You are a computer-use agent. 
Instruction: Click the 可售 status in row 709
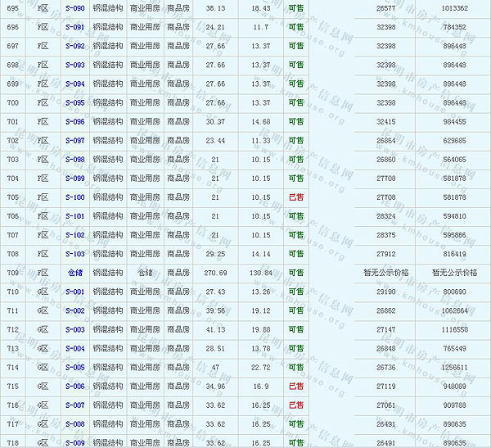tap(295, 273)
